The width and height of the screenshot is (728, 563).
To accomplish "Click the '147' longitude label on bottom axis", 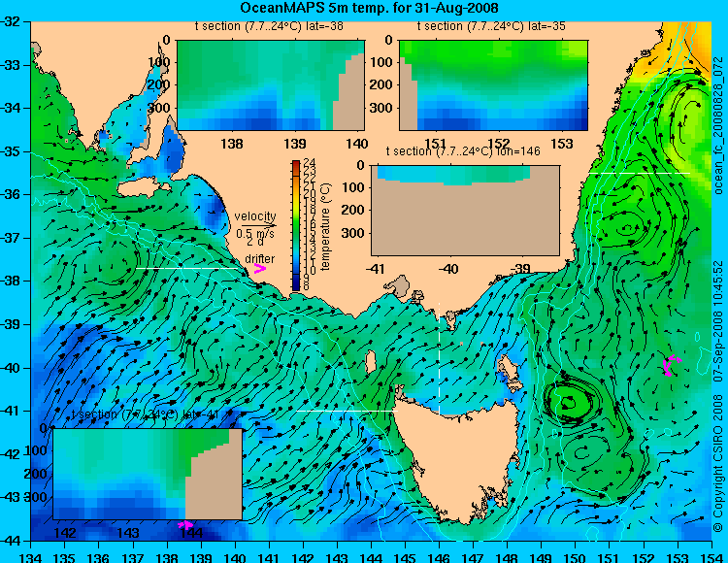I will 473,557.
